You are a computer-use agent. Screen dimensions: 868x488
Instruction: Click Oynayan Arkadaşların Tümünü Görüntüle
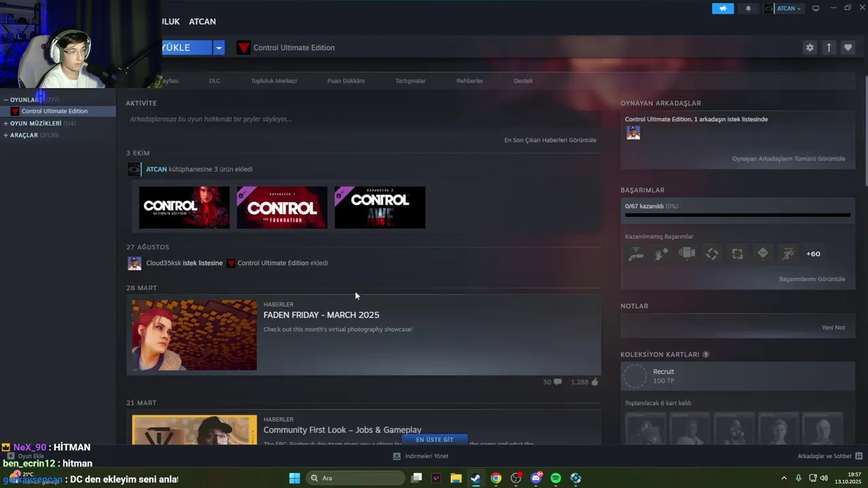789,159
